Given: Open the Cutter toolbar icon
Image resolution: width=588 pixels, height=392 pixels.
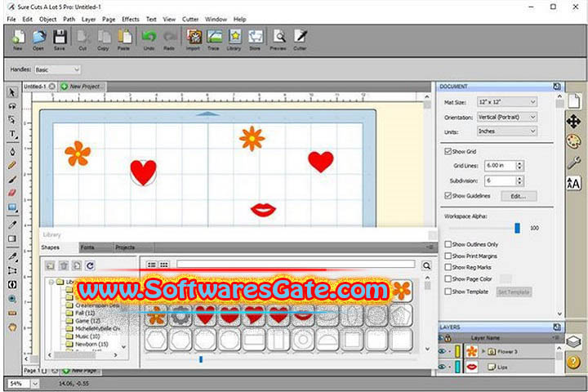Looking at the screenshot, I should pos(300,39).
